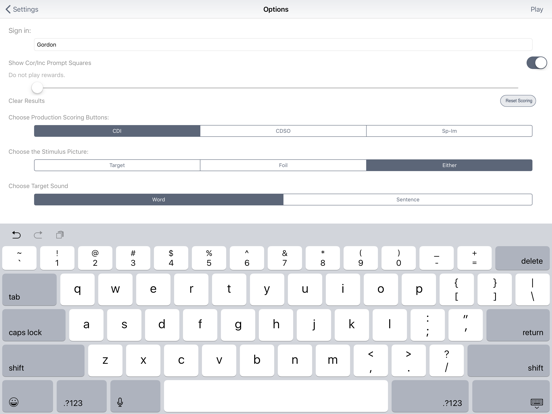552x414 pixels.
Task: Tap the 4 dollar key
Action: coord(171,258)
